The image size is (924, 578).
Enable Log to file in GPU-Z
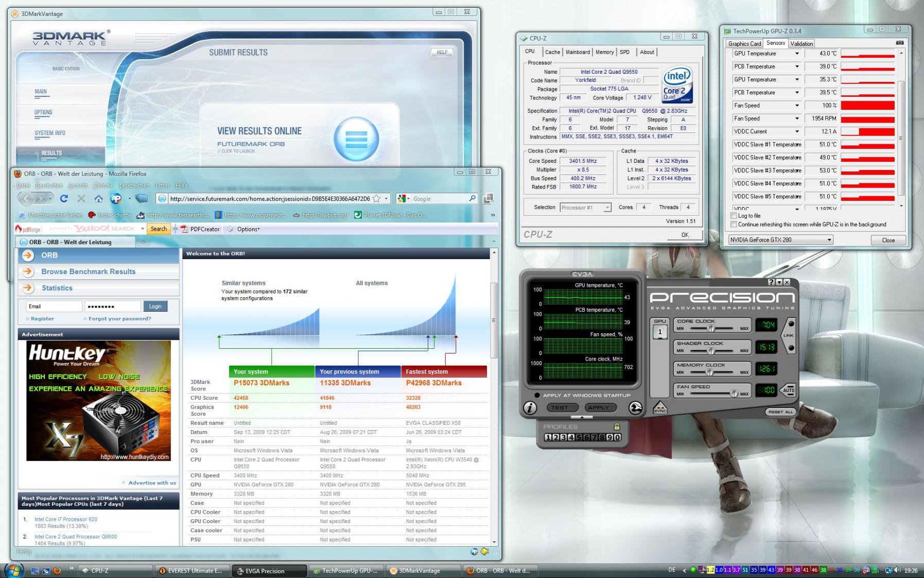point(734,216)
